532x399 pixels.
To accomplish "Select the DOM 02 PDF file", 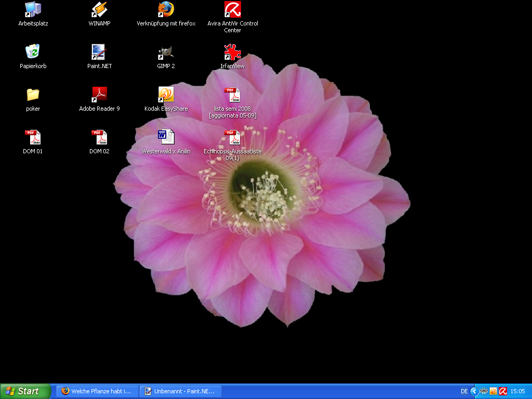I will coord(99,137).
